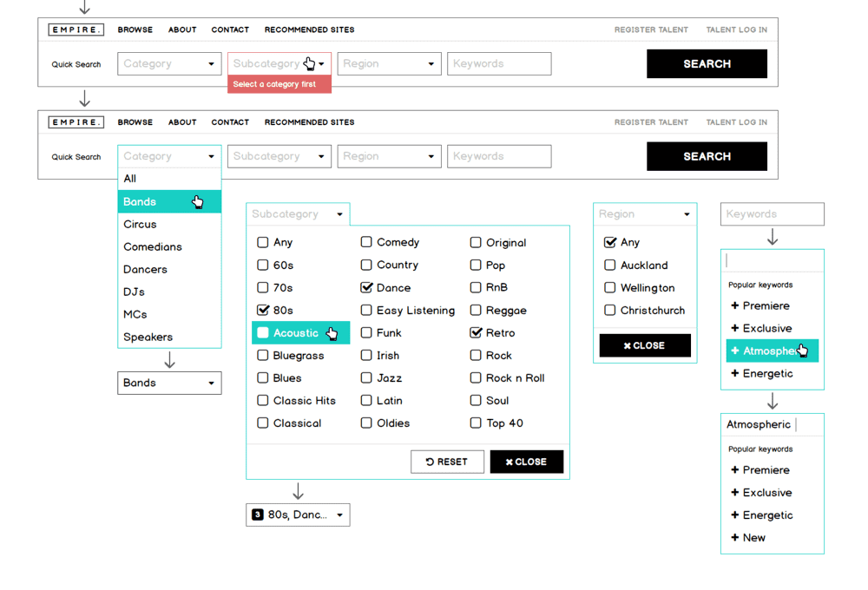
Task: Click the Keywords field in top search bar
Action: pos(499,63)
